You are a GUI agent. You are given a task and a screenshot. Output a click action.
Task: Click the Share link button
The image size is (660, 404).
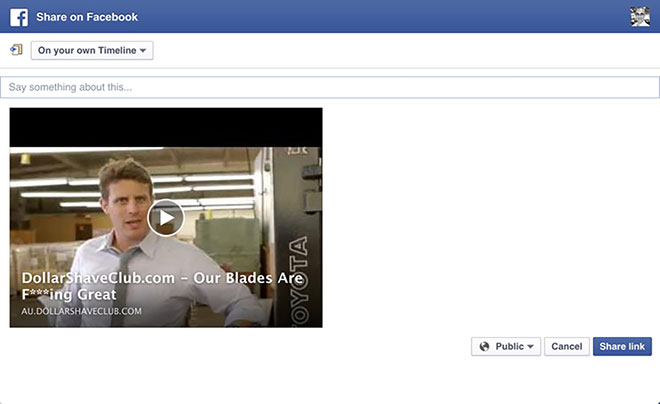[x=622, y=346]
